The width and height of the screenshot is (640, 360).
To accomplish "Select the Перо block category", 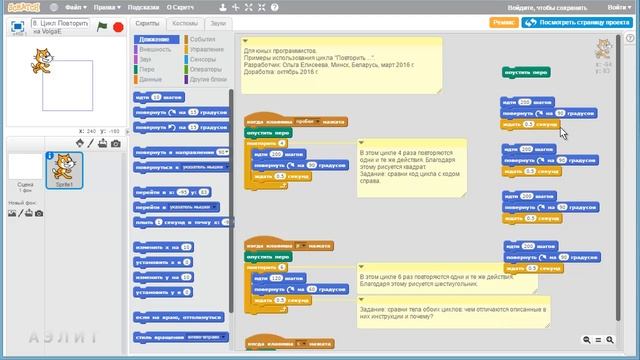I will pos(156,69).
